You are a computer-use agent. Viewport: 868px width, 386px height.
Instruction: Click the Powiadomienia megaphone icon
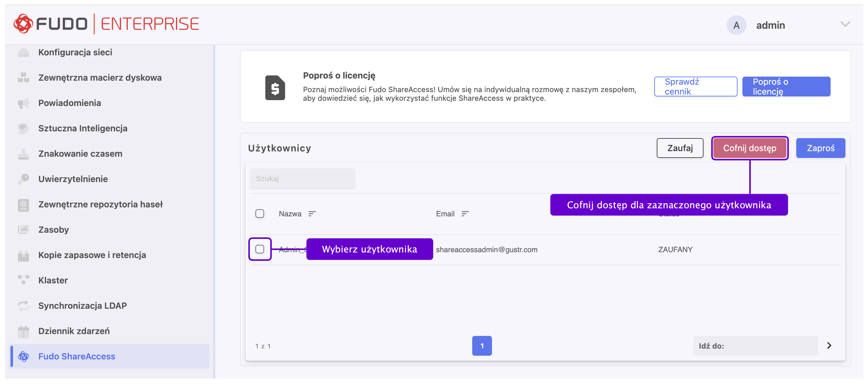[x=23, y=103]
